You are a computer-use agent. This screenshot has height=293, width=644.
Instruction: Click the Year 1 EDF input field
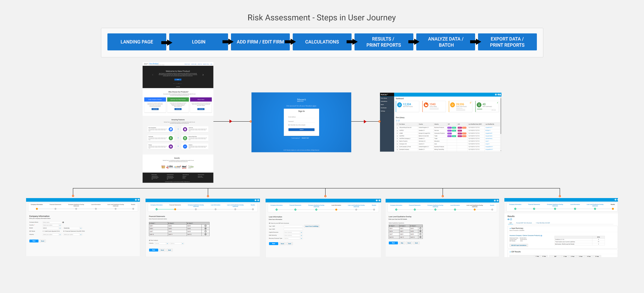click(x=293, y=226)
